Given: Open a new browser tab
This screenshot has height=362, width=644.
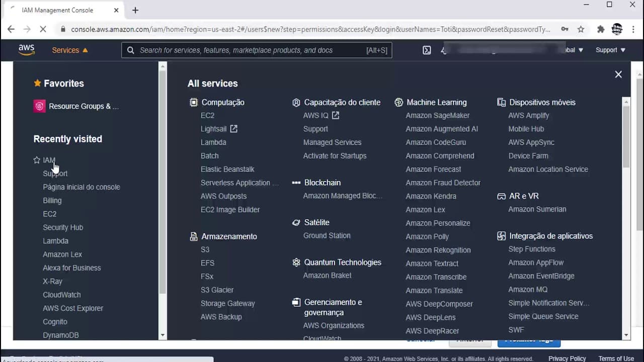Looking at the screenshot, I should pos(135,10).
